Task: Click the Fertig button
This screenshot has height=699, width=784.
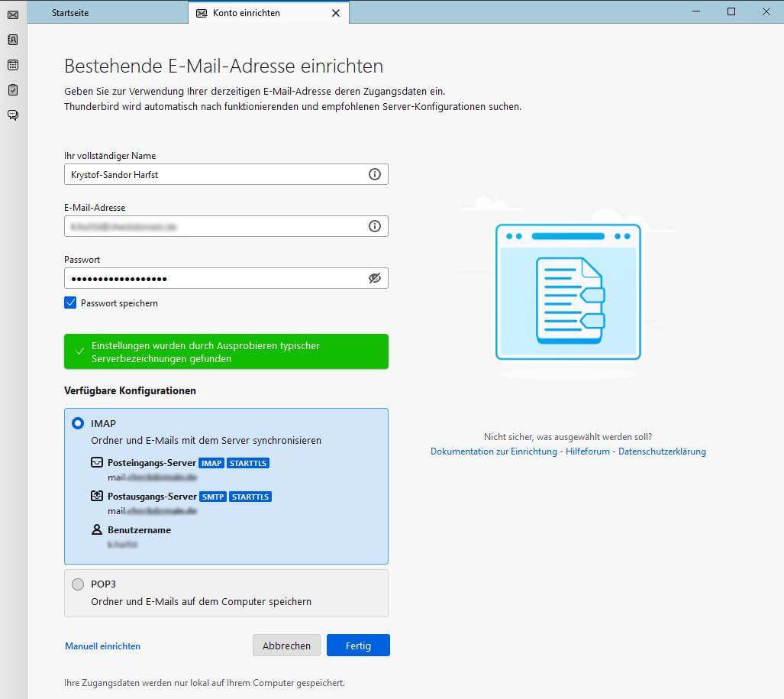Action: pyautogui.click(x=358, y=646)
